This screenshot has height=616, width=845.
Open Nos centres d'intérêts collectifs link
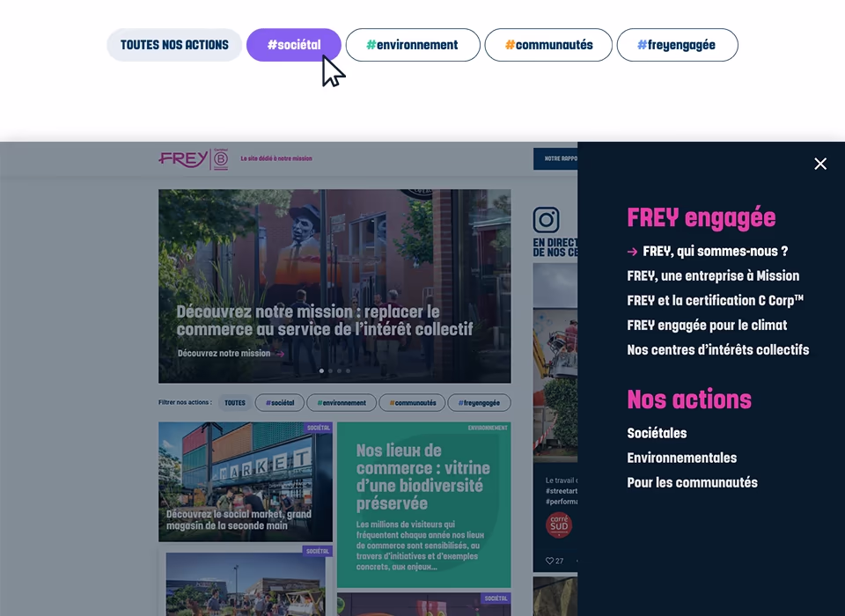click(718, 350)
